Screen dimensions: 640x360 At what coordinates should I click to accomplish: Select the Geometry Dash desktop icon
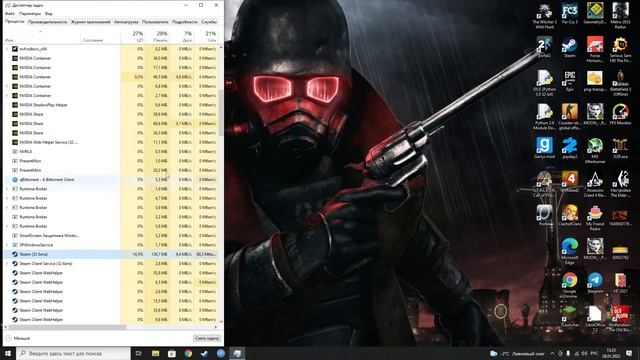[595, 13]
